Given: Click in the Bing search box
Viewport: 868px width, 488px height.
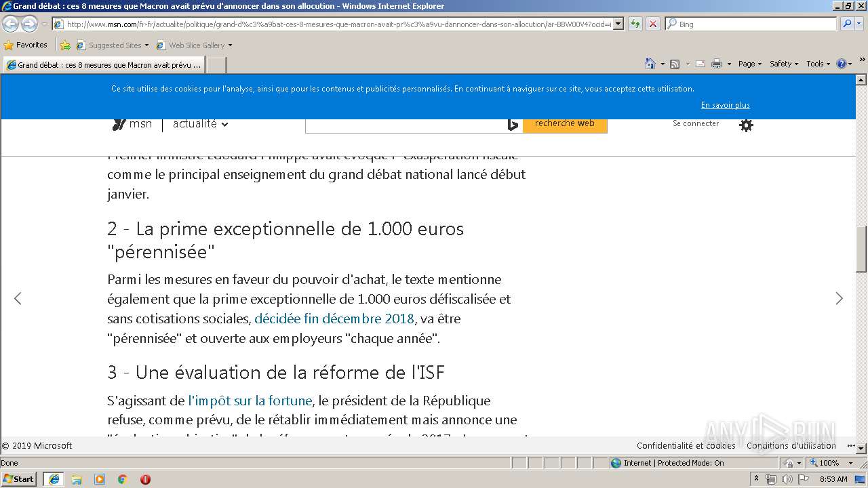Looking at the screenshot, I should pos(751,24).
